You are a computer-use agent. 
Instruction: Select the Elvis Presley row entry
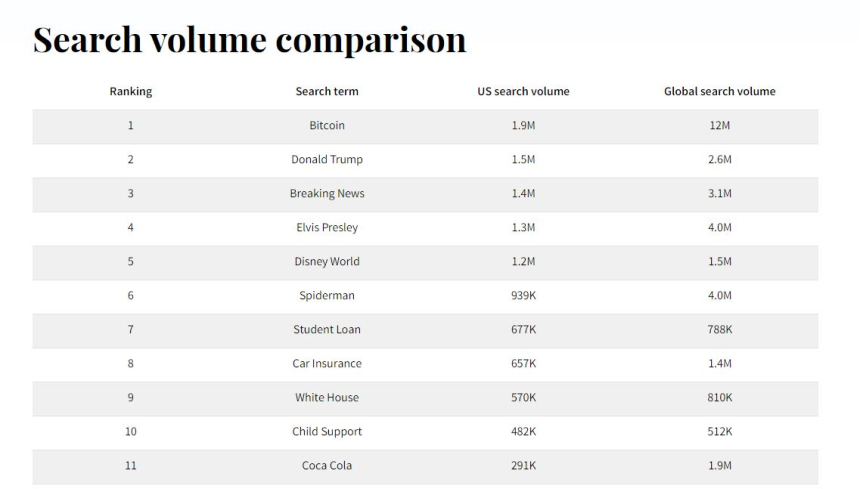tap(327, 228)
